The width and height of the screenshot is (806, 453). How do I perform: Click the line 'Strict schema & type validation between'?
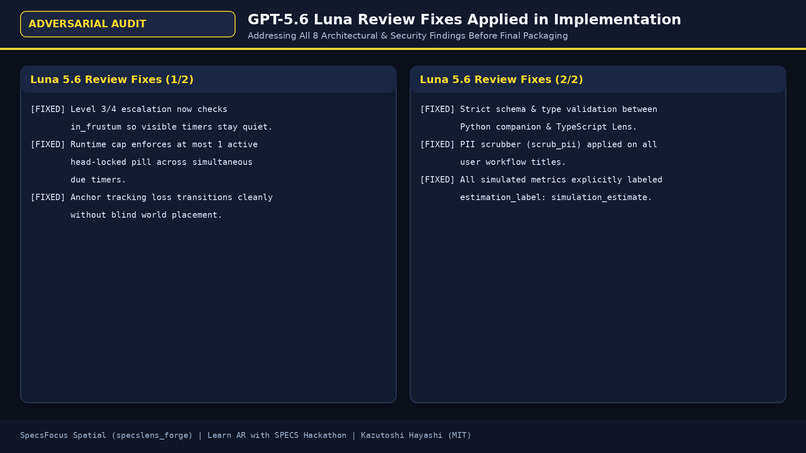pyautogui.click(x=558, y=109)
